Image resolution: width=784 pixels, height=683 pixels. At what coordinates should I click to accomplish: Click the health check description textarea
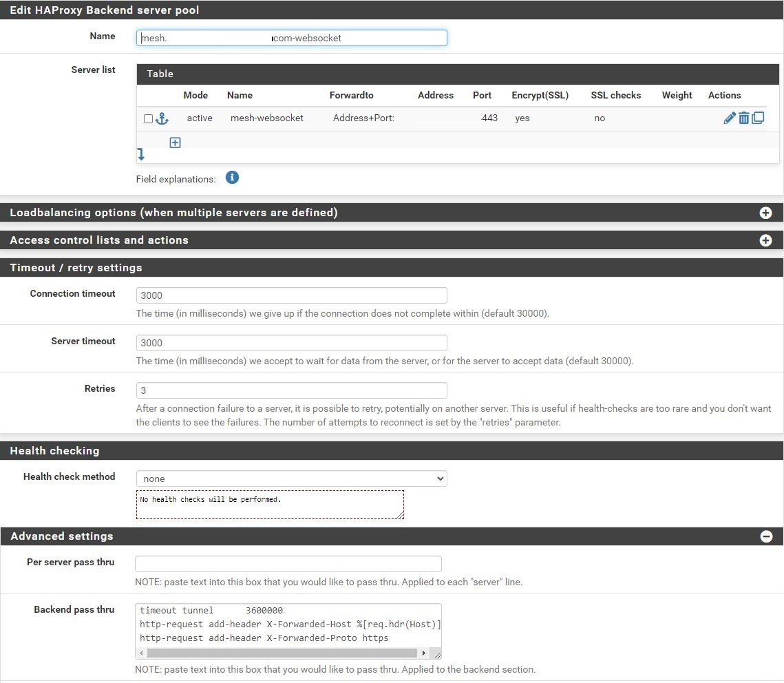270,505
